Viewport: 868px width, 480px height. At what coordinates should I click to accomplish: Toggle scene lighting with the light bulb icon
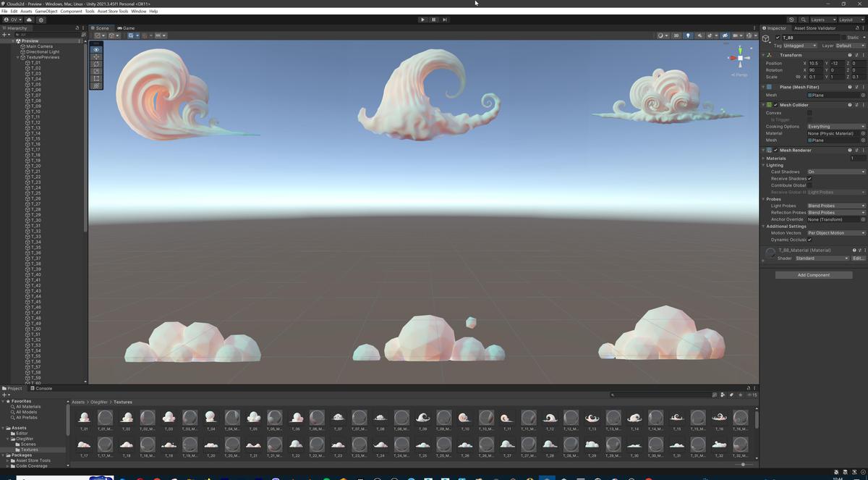click(x=689, y=35)
